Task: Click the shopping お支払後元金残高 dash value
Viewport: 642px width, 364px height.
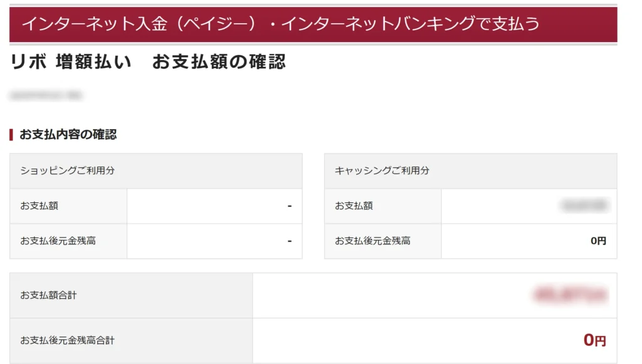Action: point(289,241)
